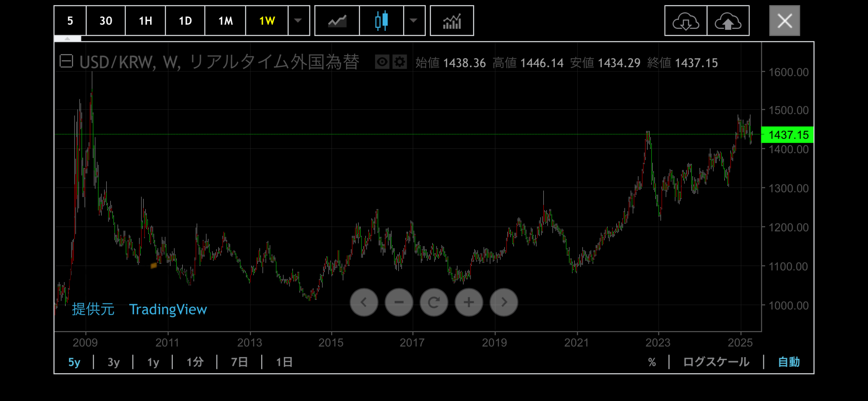Reset the chart view with the refresh button
This screenshot has width=868, height=401.
click(434, 302)
